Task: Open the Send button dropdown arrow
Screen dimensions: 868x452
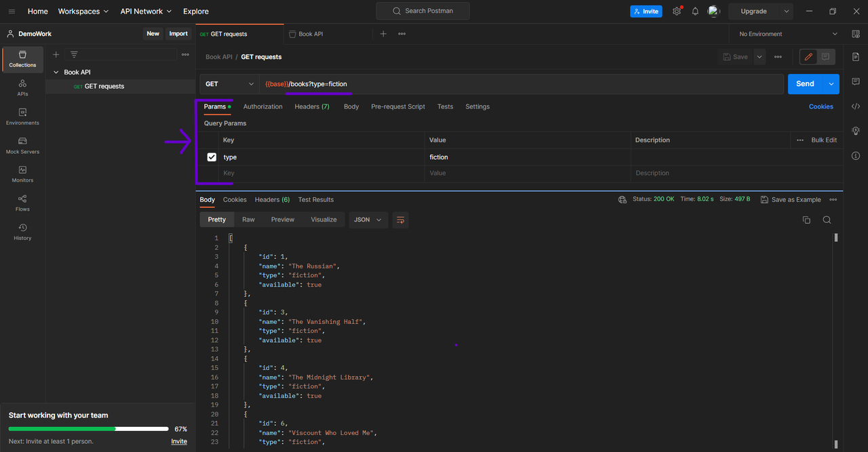Action: (x=831, y=84)
